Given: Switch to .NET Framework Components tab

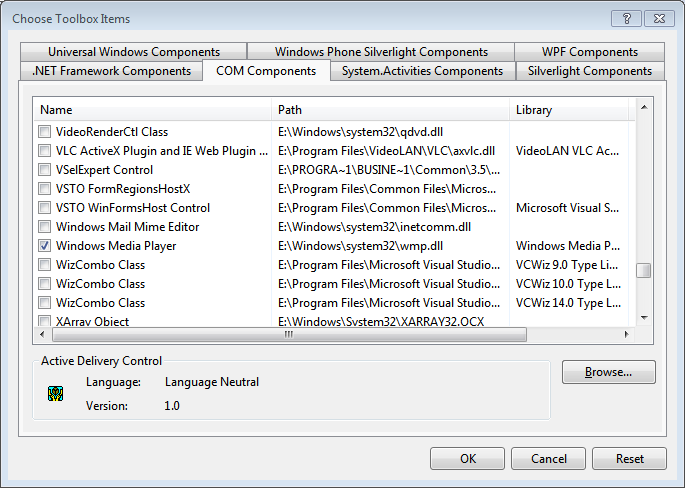Looking at the screenshot, I should [x=111, y=71].
